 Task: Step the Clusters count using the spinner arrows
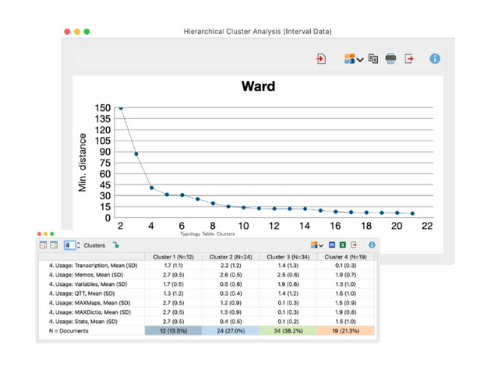(x=78, y=245)
